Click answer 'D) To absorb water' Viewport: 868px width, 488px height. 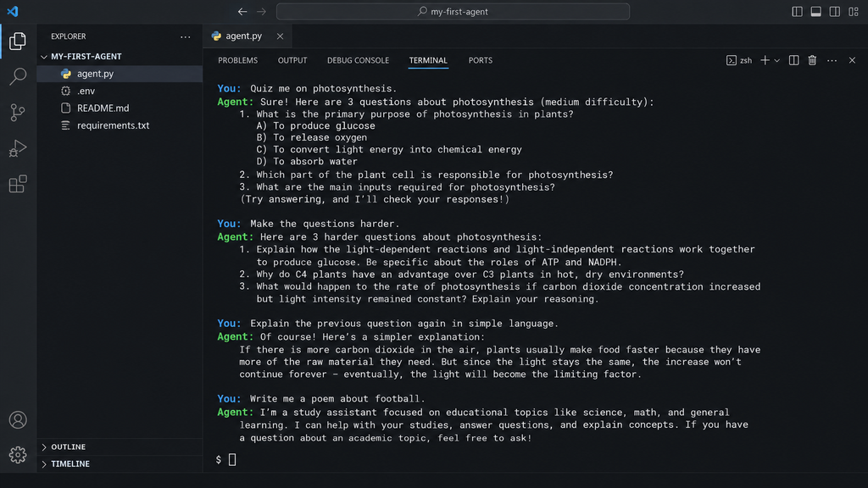tap(307, 162)
